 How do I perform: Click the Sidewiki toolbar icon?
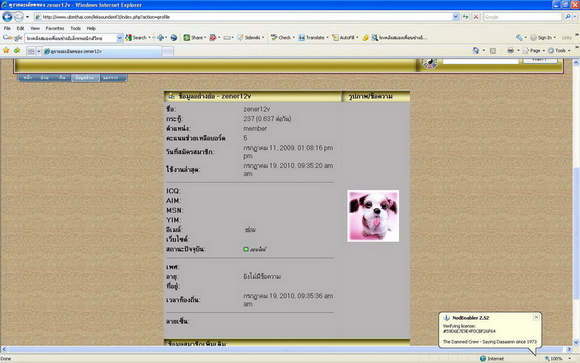pos(250,38)
